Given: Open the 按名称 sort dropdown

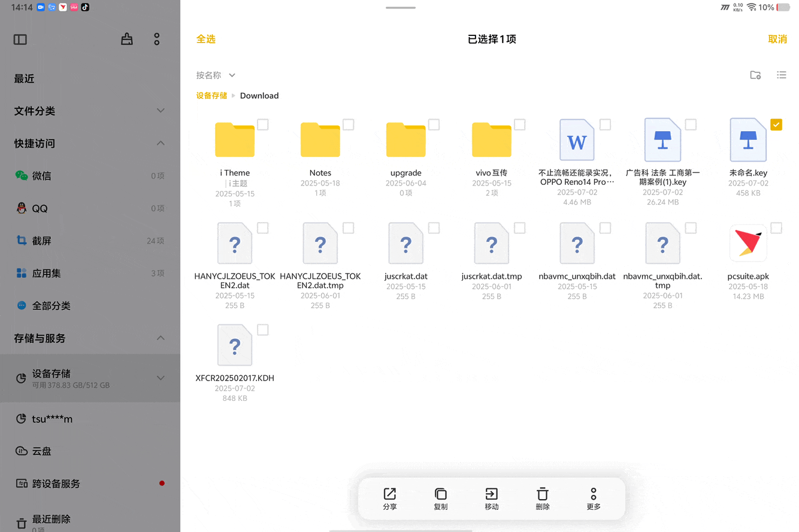Looking at the screenshot, I should 215,75.
